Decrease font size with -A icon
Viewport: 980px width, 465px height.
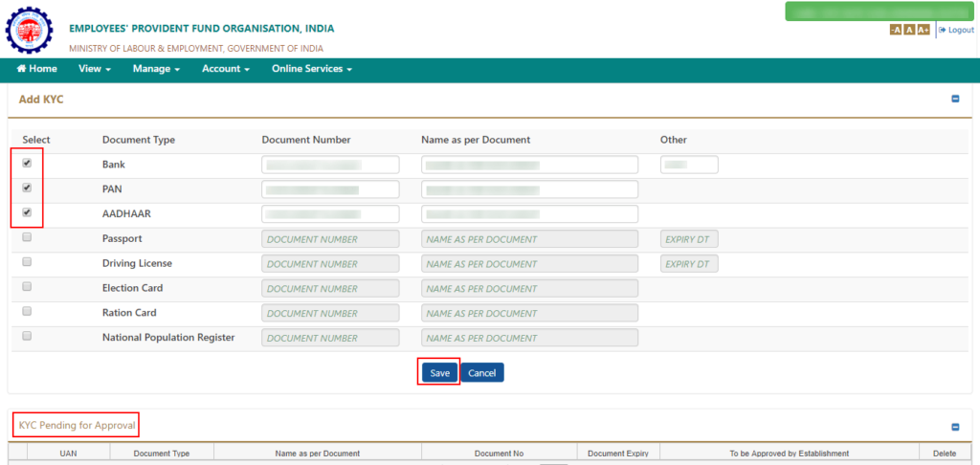(x=896, y=30)
